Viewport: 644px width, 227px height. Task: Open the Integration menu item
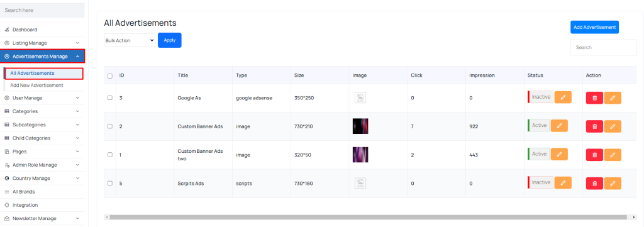[42, 205]
